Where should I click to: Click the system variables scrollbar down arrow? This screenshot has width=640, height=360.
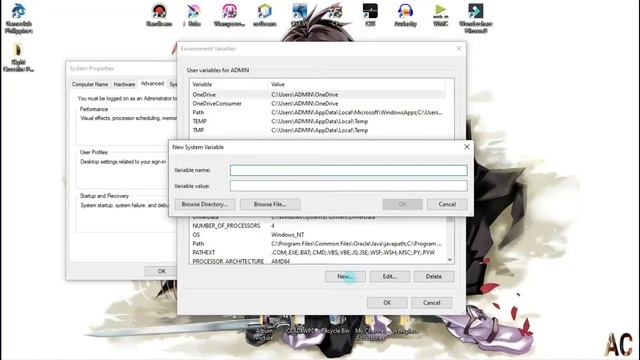tap(450, 260)
